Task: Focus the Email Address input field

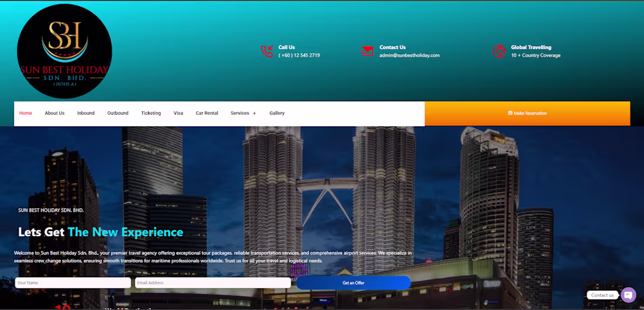Action: tap(213, 283)
